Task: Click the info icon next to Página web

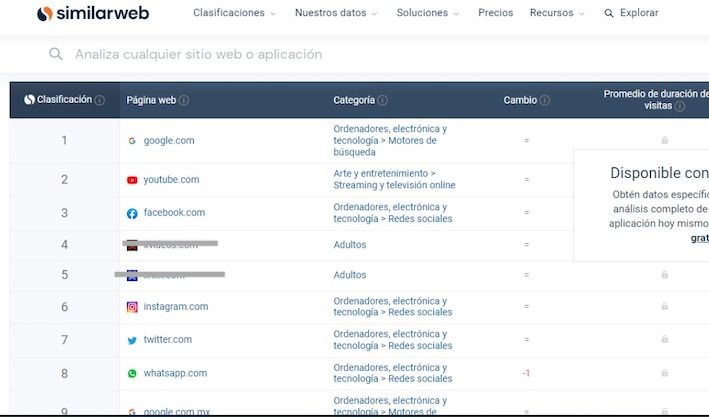Action: [184, 100]
